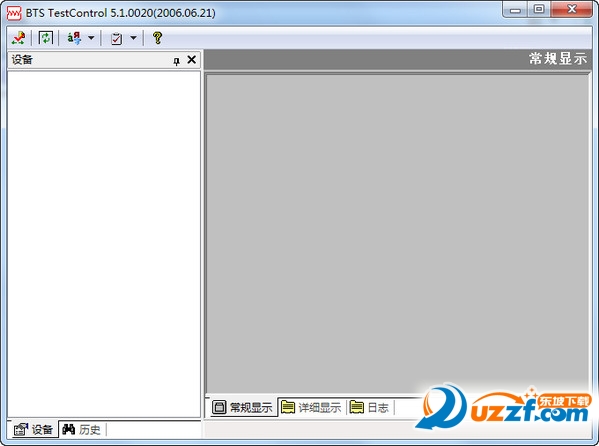Click the connect devices toolbar icon
Screen dimensions: 599x446
[18, 38]
